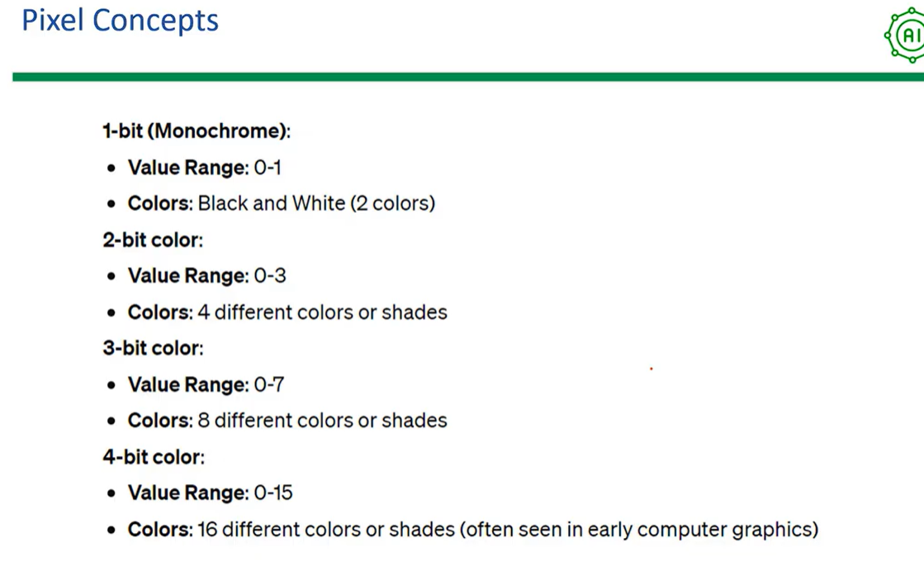Click Value Range: 0-1 bullet text

[x=205, y=168]
